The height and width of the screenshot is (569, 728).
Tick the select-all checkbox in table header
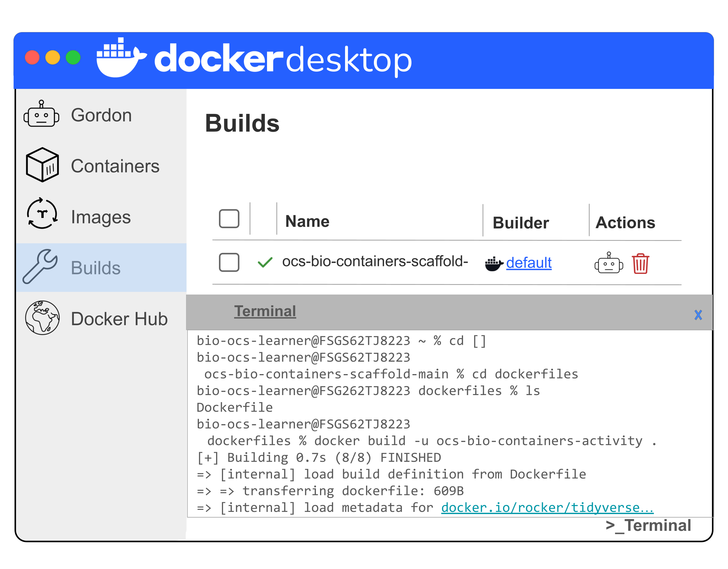click(229, 219)
